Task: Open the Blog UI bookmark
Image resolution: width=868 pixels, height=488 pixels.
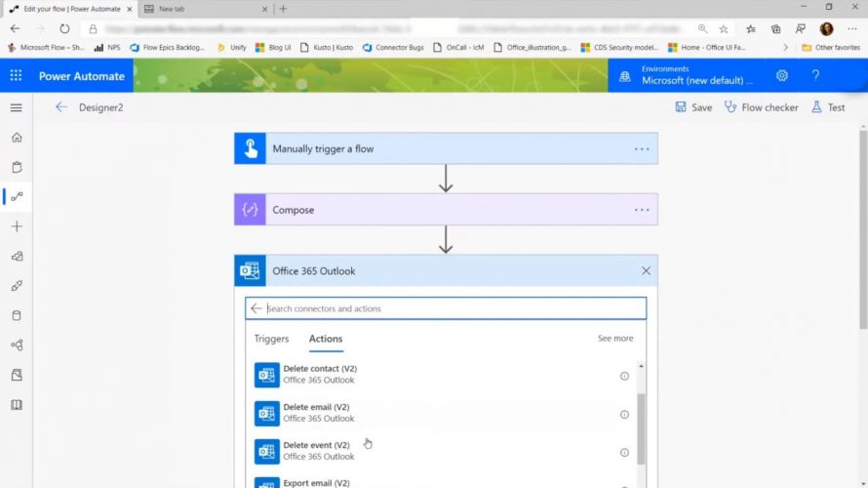Action: 273,48
